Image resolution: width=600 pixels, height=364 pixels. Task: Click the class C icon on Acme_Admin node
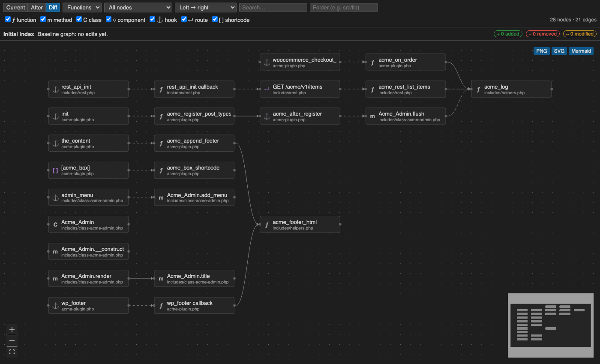(55, 224)
